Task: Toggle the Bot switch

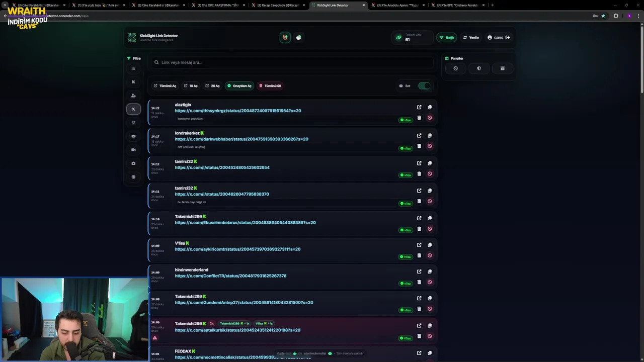Action: point(424,86)
